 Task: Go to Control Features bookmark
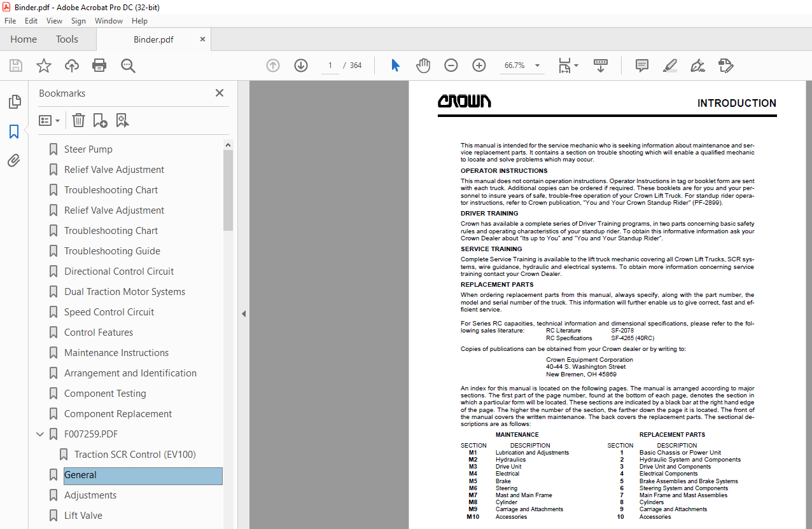[99, 333]
